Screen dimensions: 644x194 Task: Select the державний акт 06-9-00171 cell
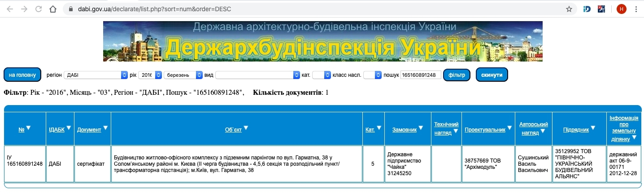click(624, 164)
